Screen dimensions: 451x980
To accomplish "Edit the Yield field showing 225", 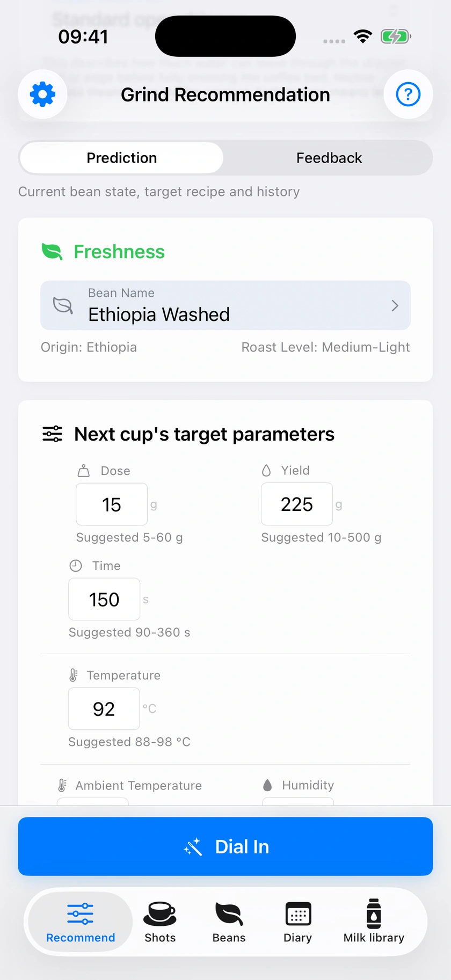I will (x=297, y=504).
